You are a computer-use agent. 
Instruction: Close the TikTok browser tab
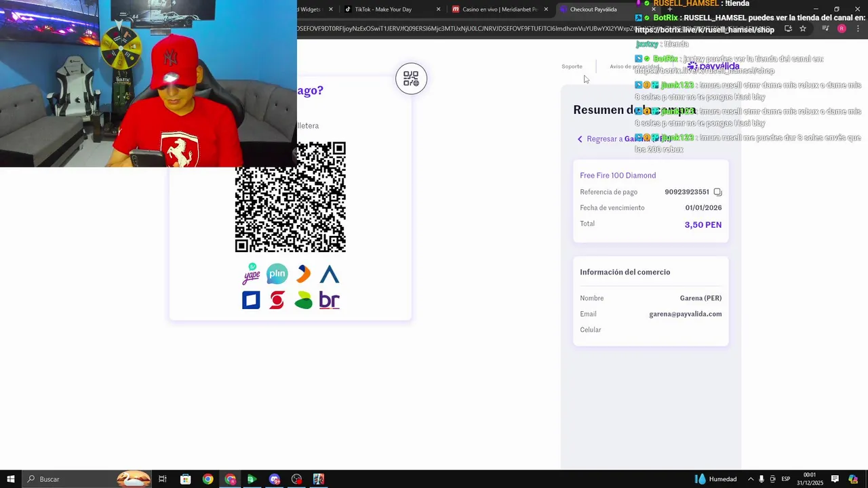tap(439, 9)
